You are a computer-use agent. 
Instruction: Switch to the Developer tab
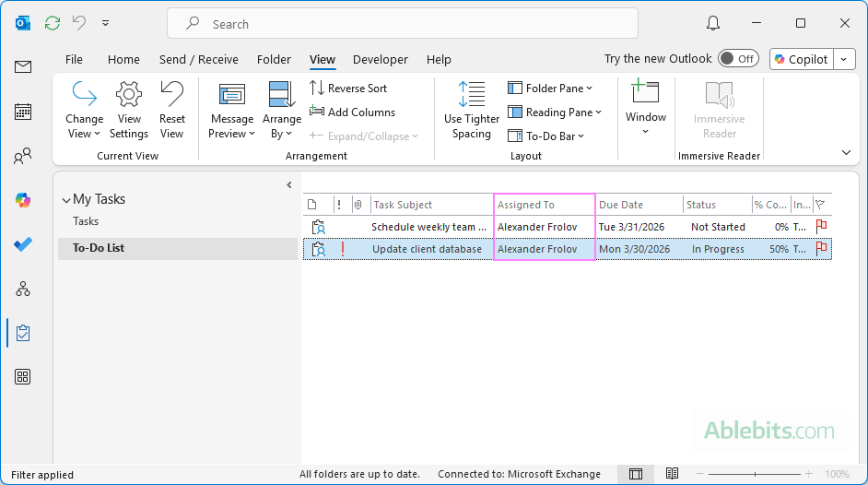tap(381, 59)
